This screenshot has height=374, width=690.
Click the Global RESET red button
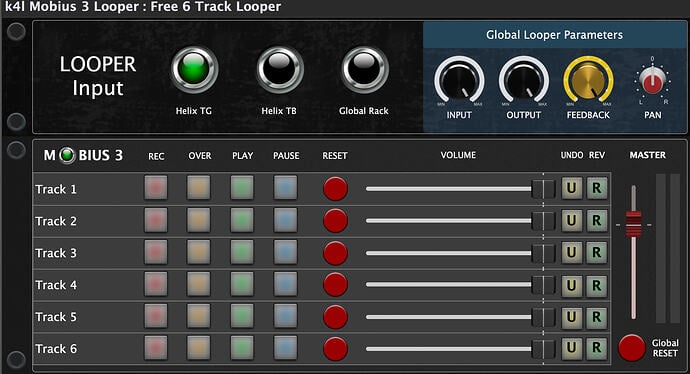point(631,348)
